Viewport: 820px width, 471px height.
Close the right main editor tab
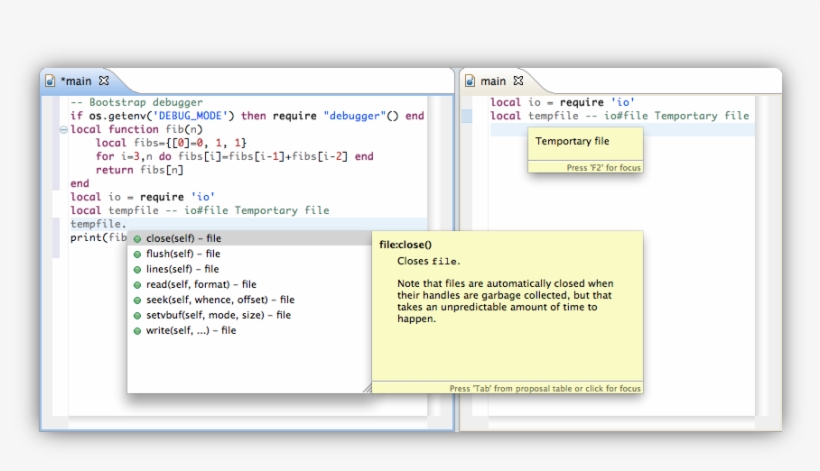518,81
